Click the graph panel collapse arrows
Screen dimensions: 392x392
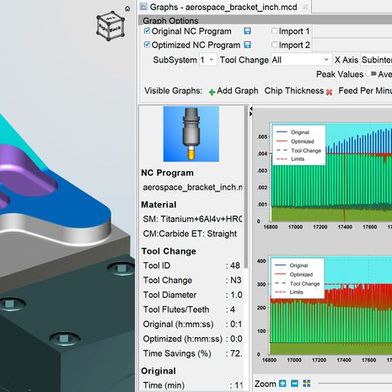(x=251, y=111)
